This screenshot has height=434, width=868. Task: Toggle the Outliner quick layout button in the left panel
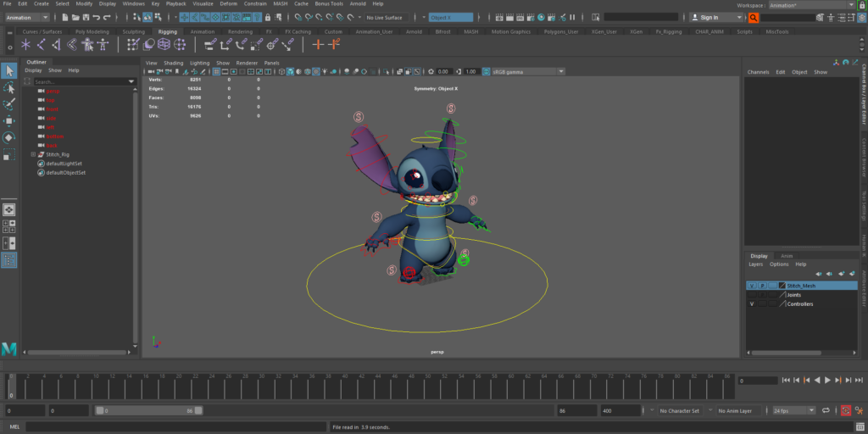[x=9, y=259]
